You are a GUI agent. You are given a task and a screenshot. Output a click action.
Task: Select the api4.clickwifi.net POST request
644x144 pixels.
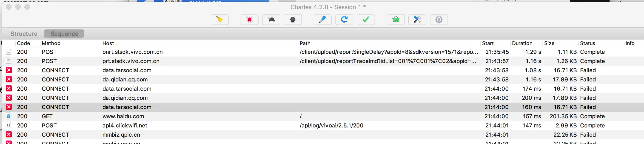(323, 126)
